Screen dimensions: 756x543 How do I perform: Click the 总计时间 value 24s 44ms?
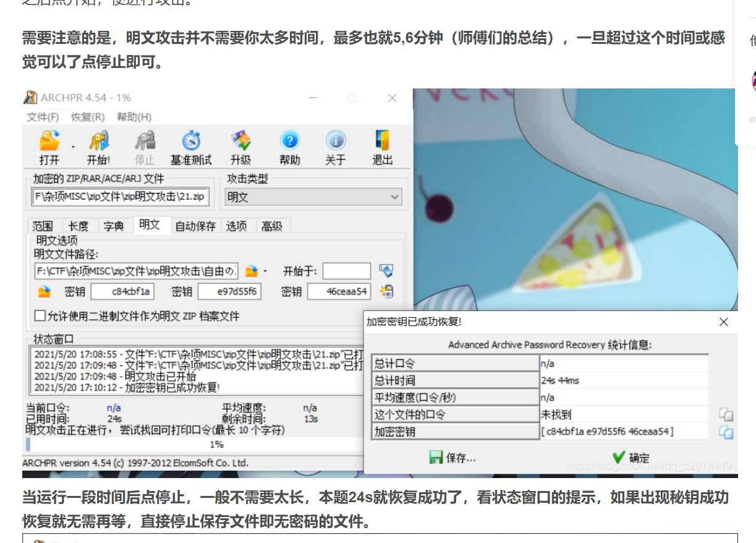tap(559, 380)
